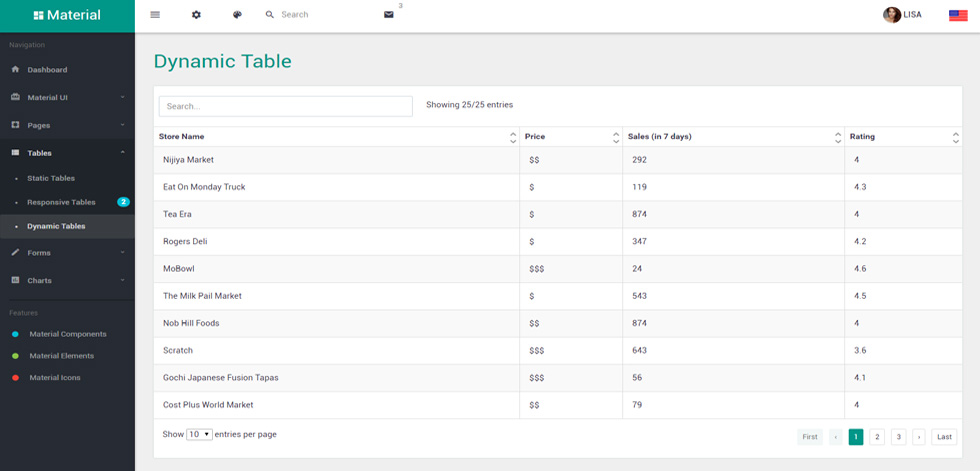Select page 1 in pagination
This screenshot has height=471, width=980.
[x=856, y=437]
